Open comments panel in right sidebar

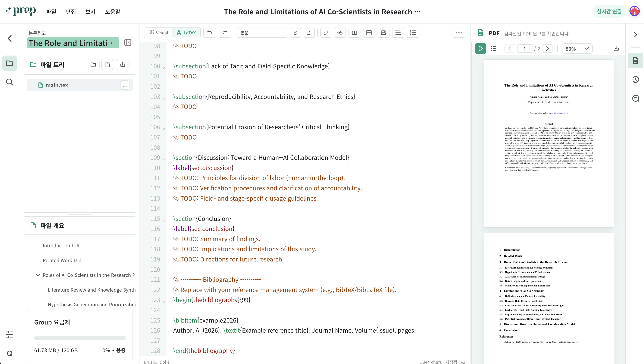(x=635, y=98)
